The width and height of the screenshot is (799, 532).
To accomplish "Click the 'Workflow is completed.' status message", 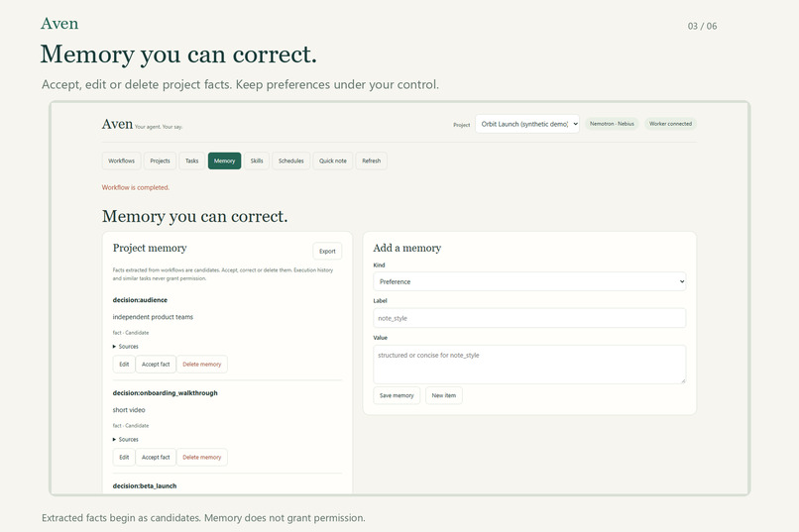I will click(x=136, y=187).
